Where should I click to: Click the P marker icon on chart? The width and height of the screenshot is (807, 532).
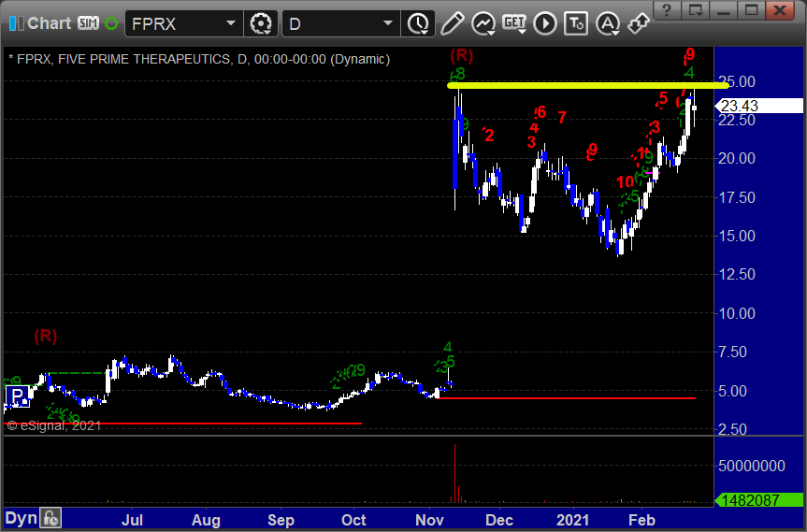coord(18,396)
